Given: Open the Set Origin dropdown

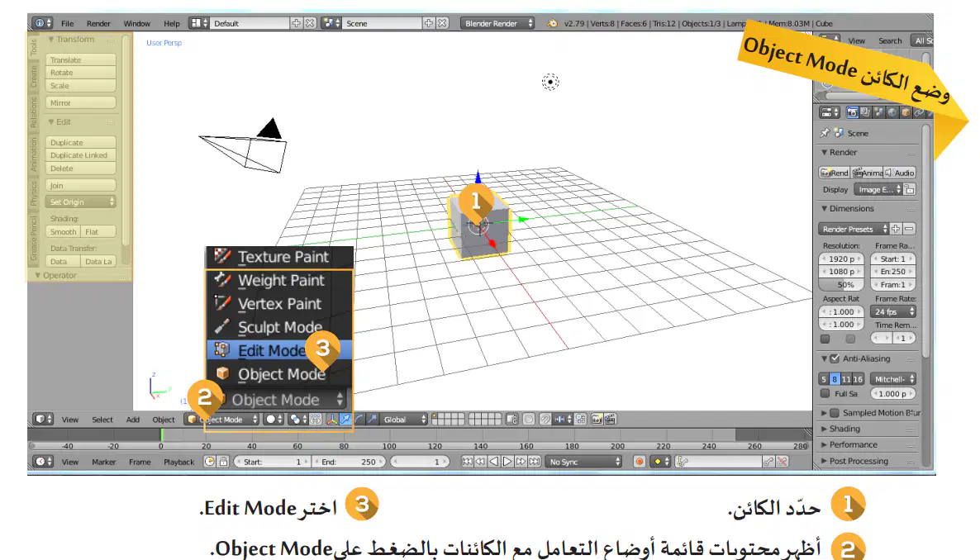Looking at the screenshot, I should 81,202.
